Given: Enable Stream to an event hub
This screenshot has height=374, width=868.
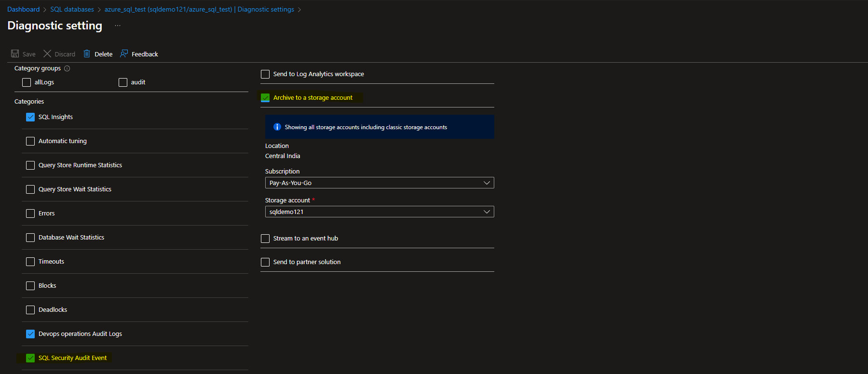Looking at the screenshot, I should click(265, 239).
